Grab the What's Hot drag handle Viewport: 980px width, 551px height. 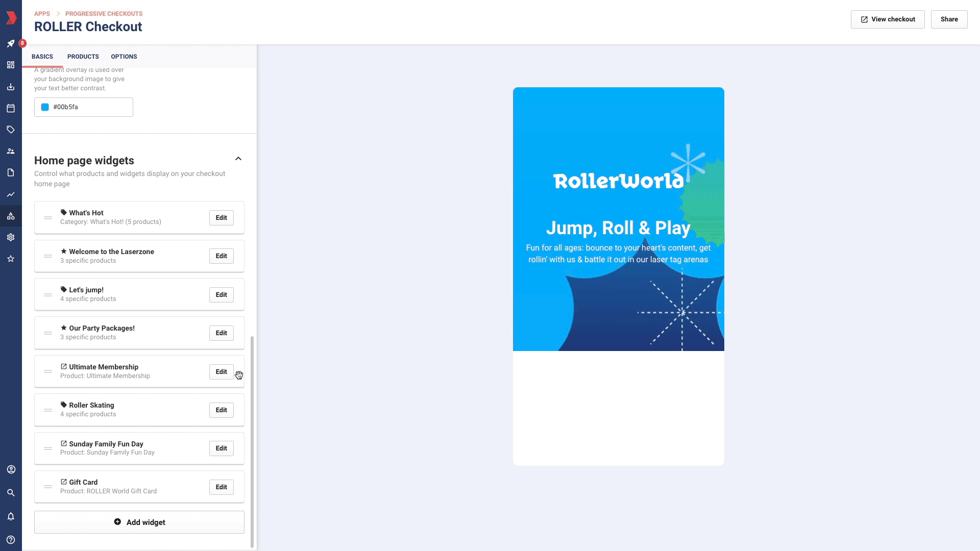click(48, 218)
